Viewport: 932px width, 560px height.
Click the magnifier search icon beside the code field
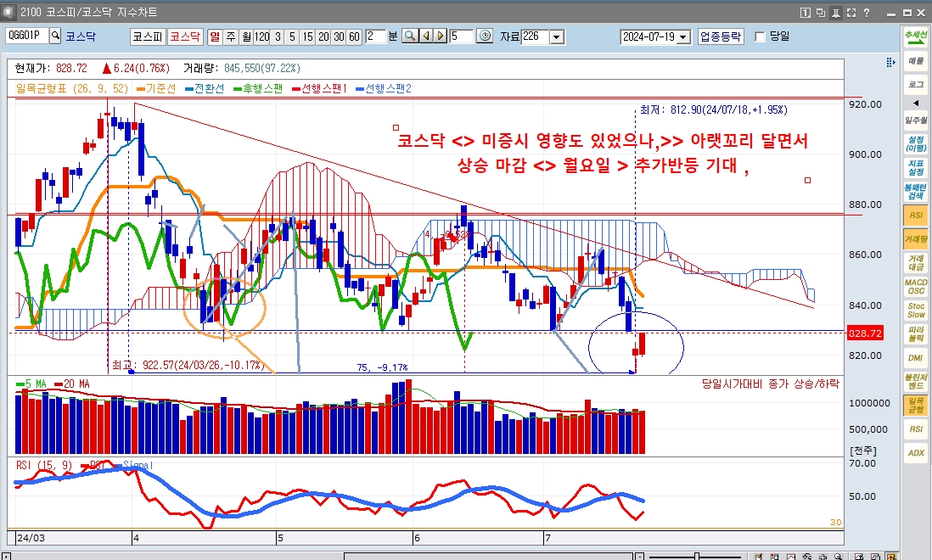click(x=55, y=36)
